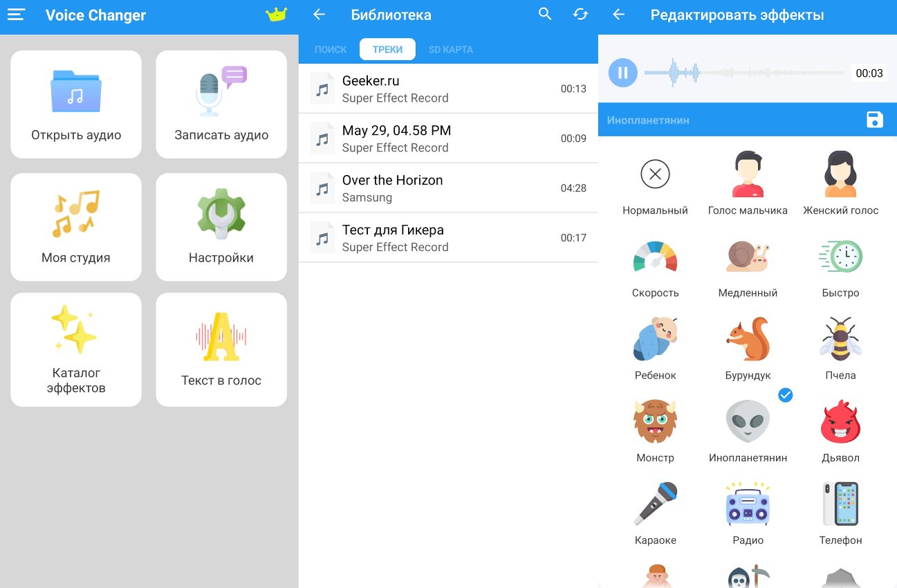Open "Моя студия" music notes tile
897x588 pixels.
point(76,227)
